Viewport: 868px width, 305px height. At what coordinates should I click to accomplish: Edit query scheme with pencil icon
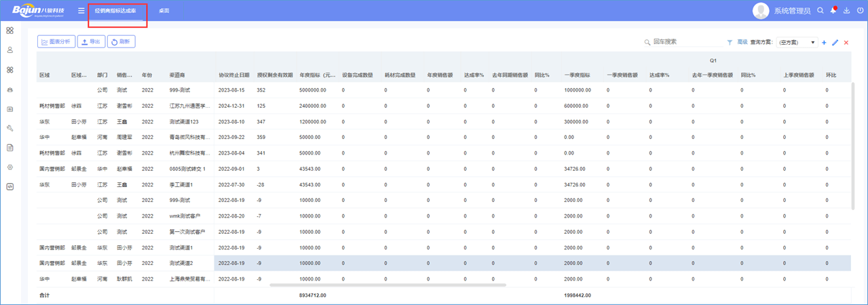click(835, 43)
